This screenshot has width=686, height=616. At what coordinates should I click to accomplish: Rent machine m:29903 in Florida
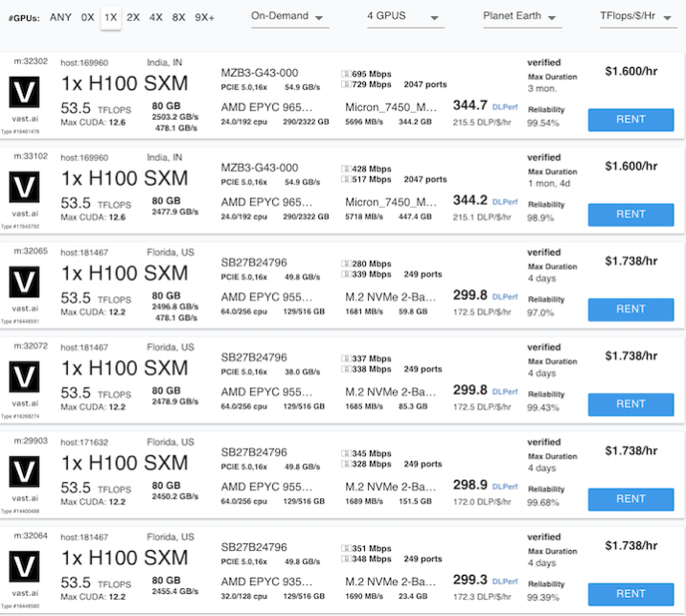point(630,500)
